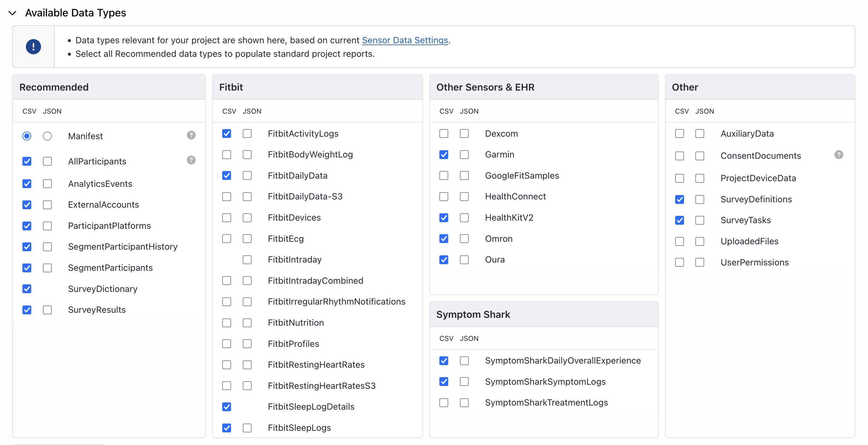The height and width of the screenshot is (445, 868).
Task: Click the blue exclamation info icon
Action: click(x=33, y=46)
